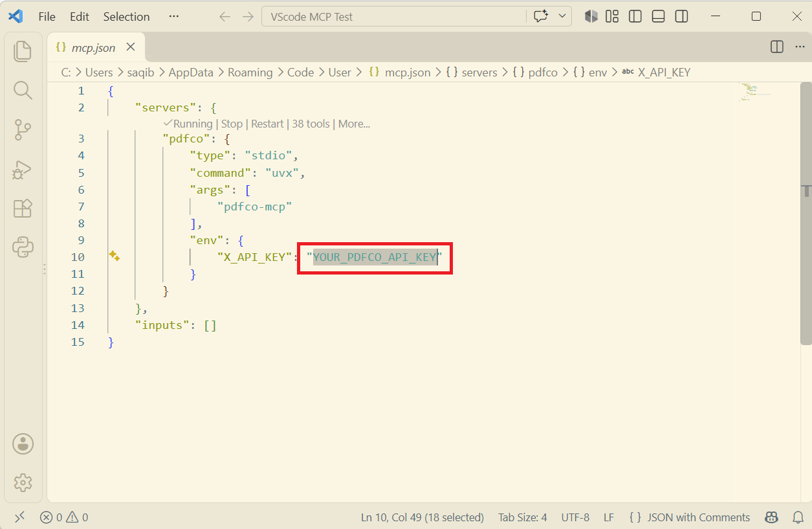
Task: Change the LF end of line sequence
Action: (x=609, y=517)
